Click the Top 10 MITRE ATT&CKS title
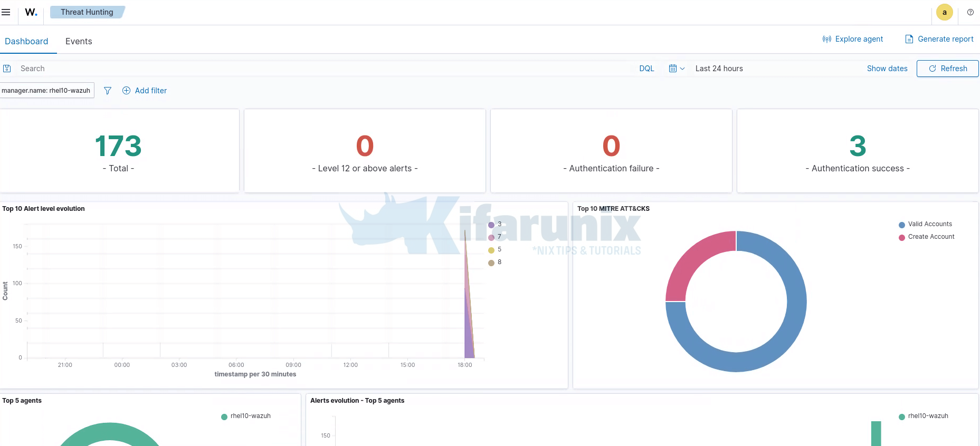 coord(613,209)
